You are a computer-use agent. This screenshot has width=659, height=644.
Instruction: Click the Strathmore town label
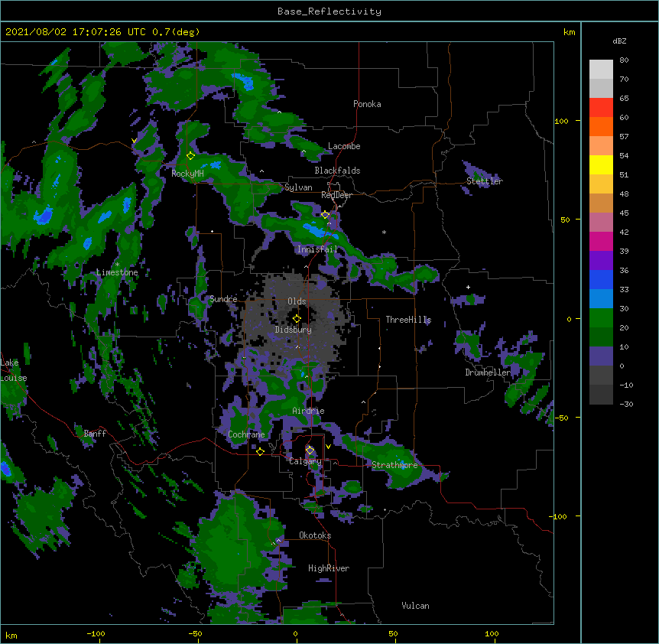(394, 465)
